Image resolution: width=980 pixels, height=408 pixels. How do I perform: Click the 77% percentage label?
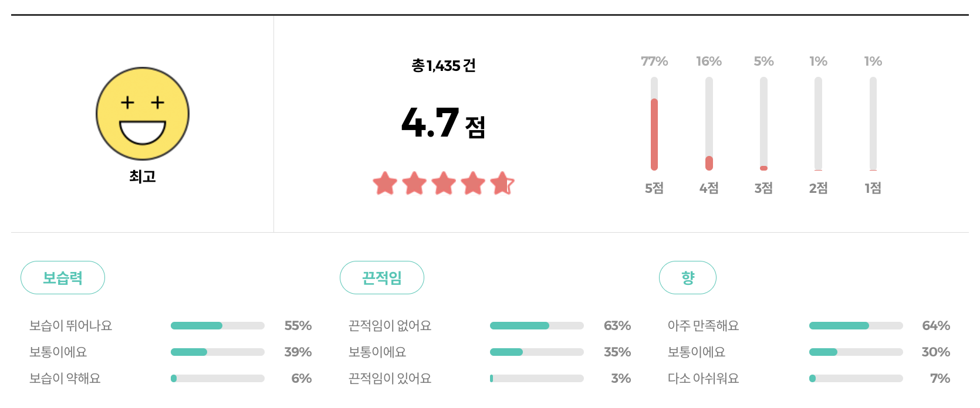(654, 60)
